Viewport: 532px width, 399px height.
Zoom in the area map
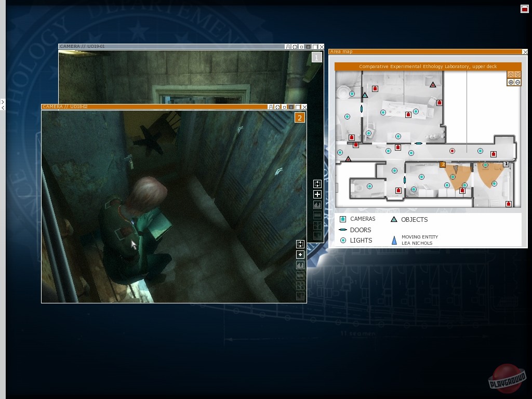coord(511,83)
